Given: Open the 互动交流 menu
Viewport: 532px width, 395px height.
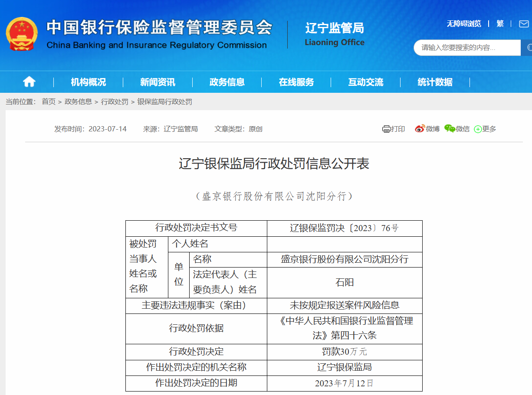Looking at the screenshot, I should tap(366, 82).
